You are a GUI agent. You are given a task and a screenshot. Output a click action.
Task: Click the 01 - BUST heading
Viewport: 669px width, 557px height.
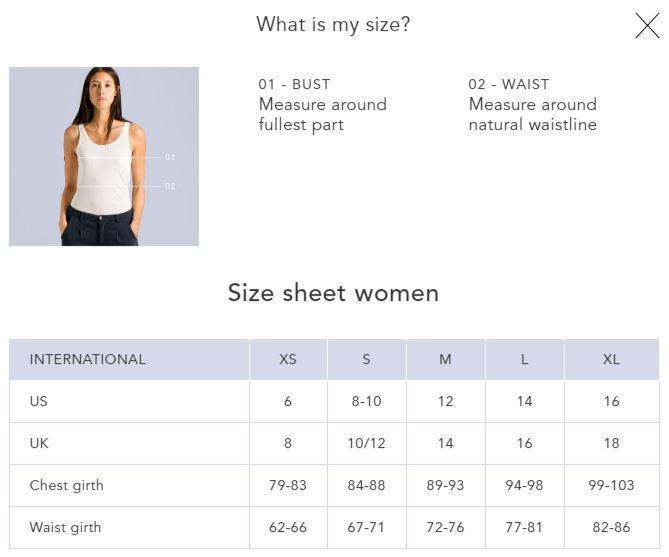click(294, 84)
